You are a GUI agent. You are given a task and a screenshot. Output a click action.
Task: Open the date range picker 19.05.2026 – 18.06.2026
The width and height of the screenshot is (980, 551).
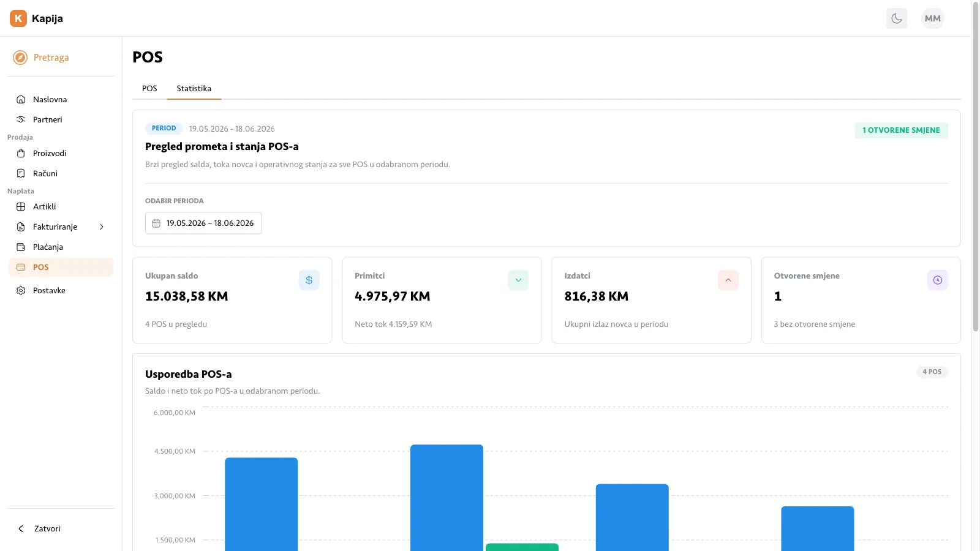[203, 223]
